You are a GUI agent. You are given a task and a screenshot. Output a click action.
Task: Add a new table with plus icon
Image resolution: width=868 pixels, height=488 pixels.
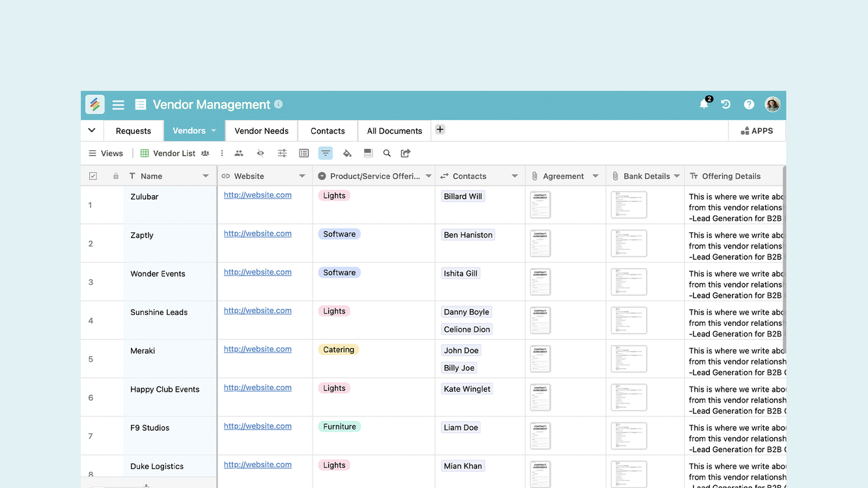[x=440, y=129]
